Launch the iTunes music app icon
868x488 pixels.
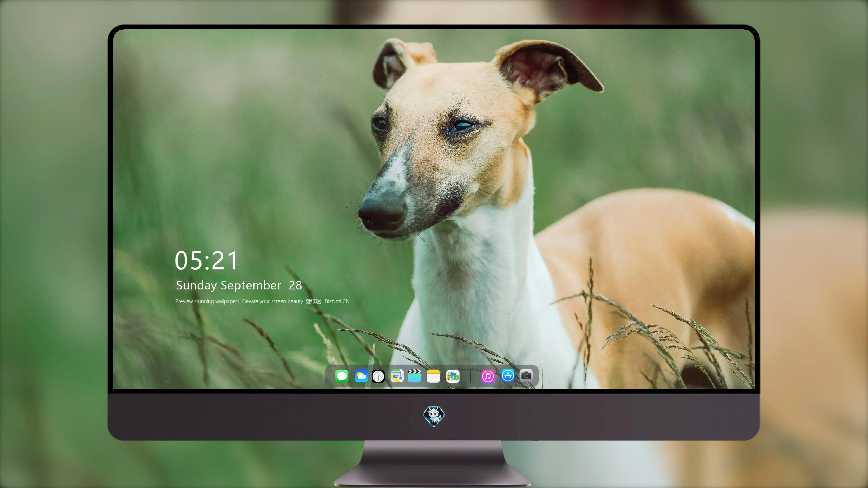point(488,376)
